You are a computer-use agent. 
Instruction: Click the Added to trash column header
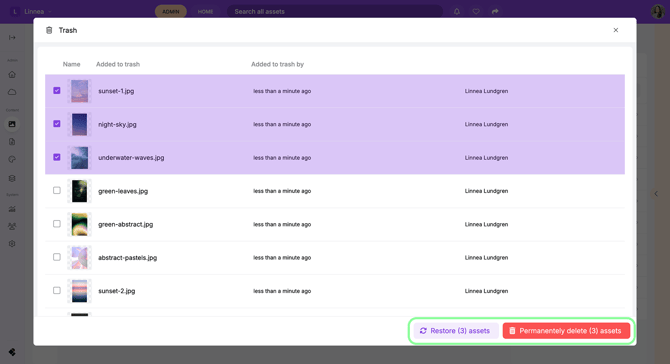pos(118,64)
